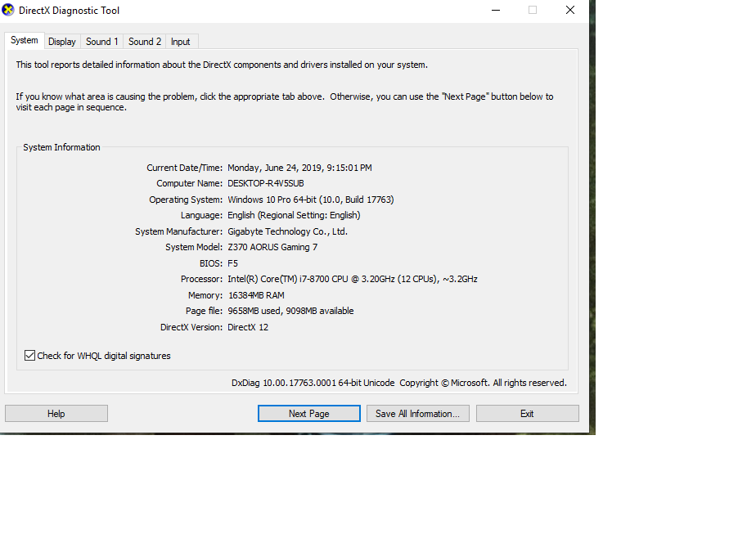Click the Monday, June 24, 2019 date value
This screenshot has height=543, width=756.
(299, 168)
